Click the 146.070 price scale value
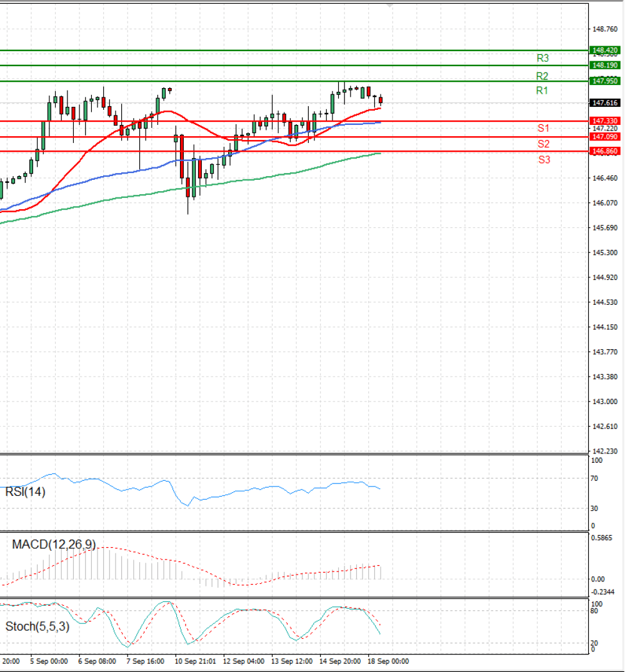The image size is (625, 672). tap(605, 203)
